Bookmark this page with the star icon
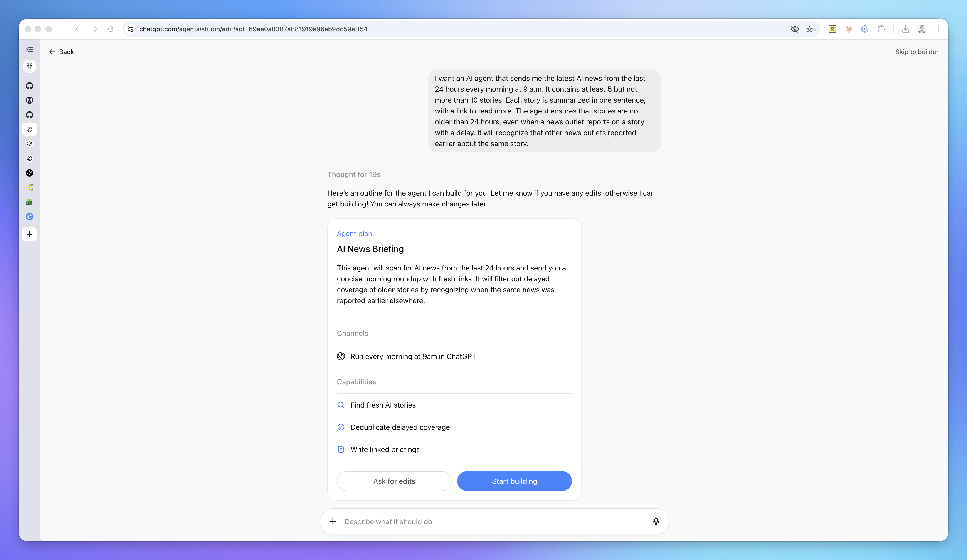The width and height of the screenshot is (967, 560). click(810, 29)
